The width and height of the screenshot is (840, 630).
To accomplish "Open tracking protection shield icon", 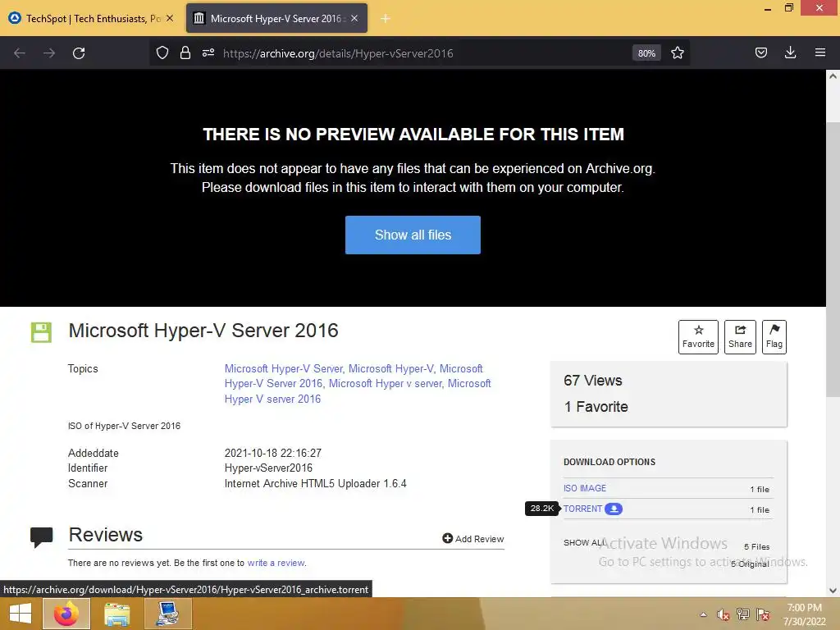I will [162, 52].
